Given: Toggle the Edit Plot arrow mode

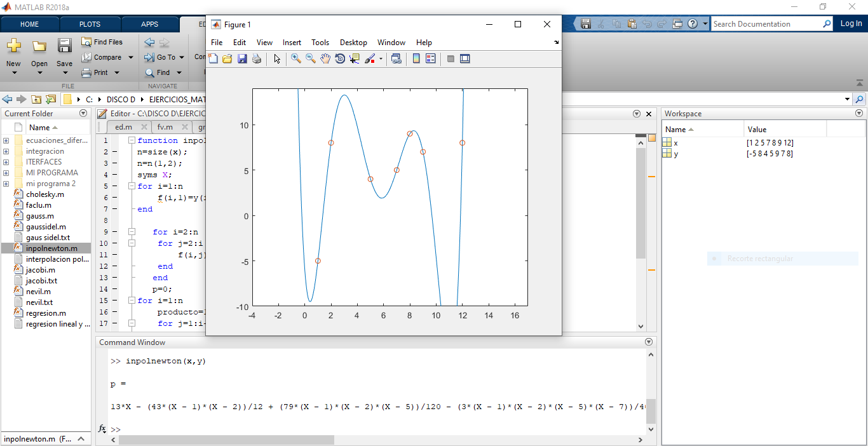Looking at the screenshot, I should (x=276, y=58).
